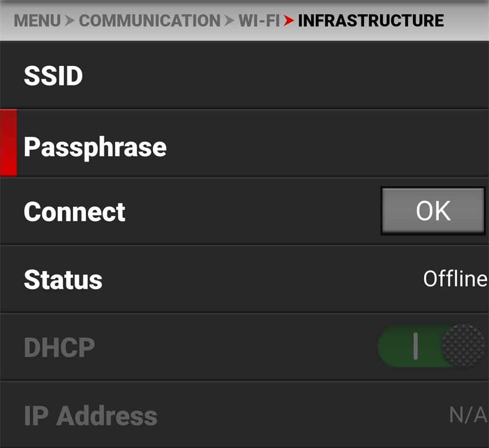Tap the Connect label
489x448 pixels.
[x=74, y=212]
